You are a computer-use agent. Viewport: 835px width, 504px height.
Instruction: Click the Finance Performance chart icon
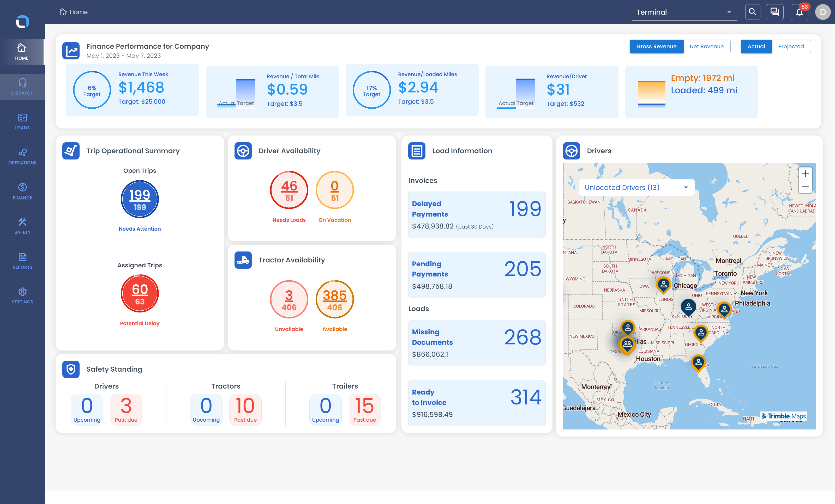71,51
